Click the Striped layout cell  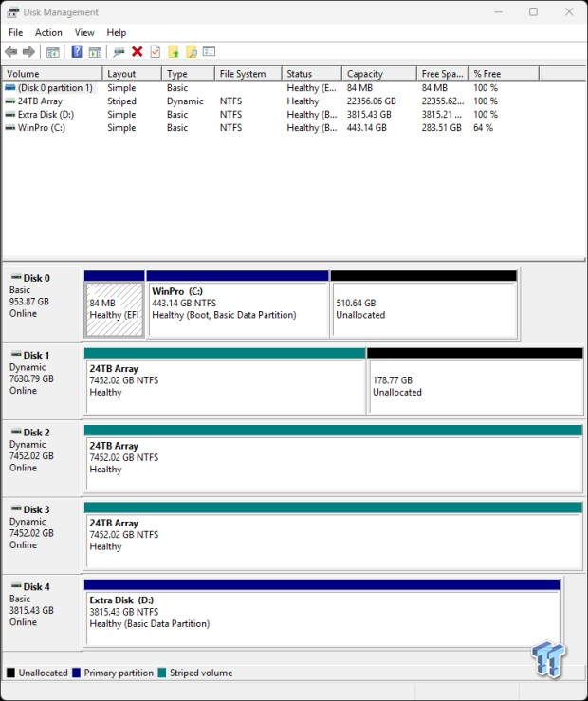[x=121, y=101]
